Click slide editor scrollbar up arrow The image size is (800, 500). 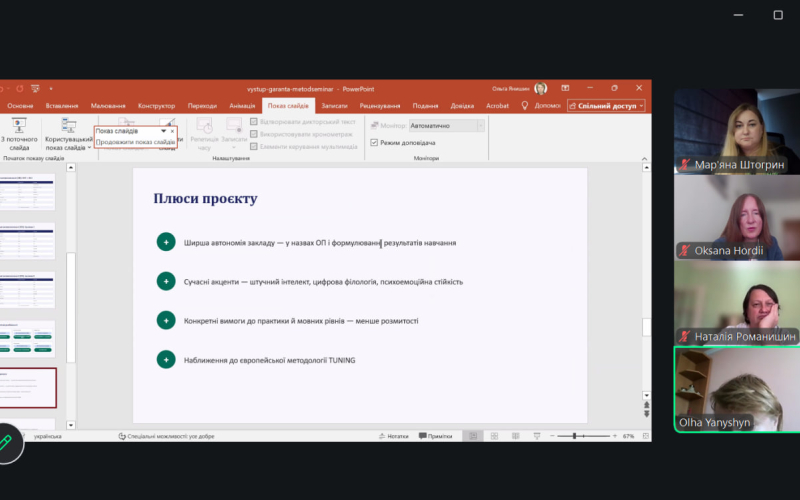click(x=646, y=167)
